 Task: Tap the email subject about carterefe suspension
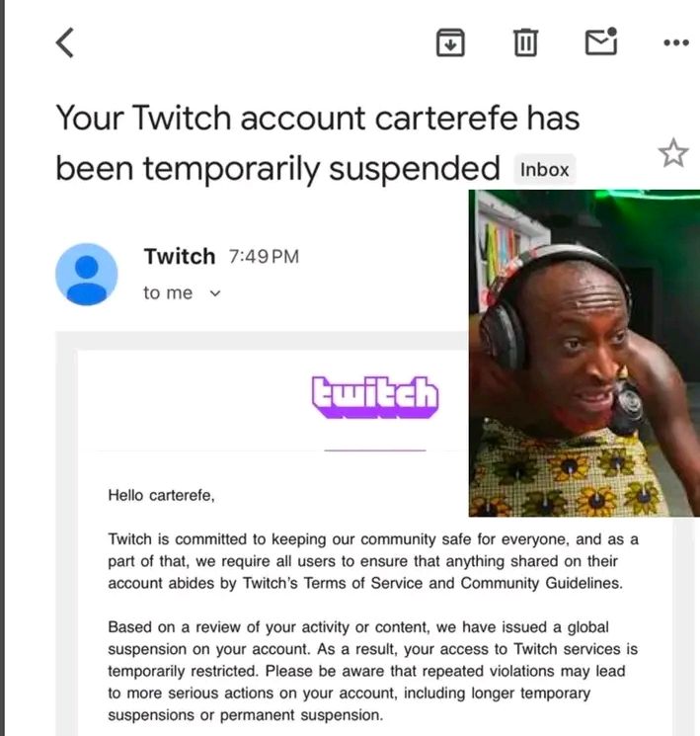318,142
